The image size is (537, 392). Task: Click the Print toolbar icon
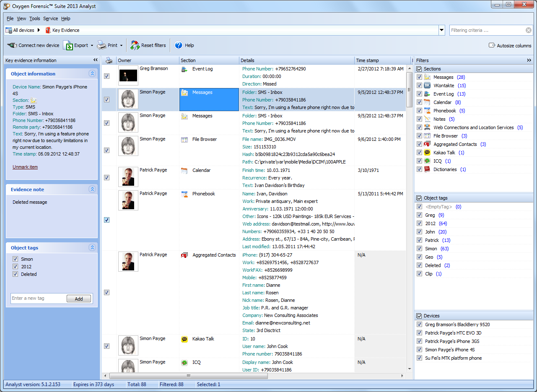tap(101, 45)
